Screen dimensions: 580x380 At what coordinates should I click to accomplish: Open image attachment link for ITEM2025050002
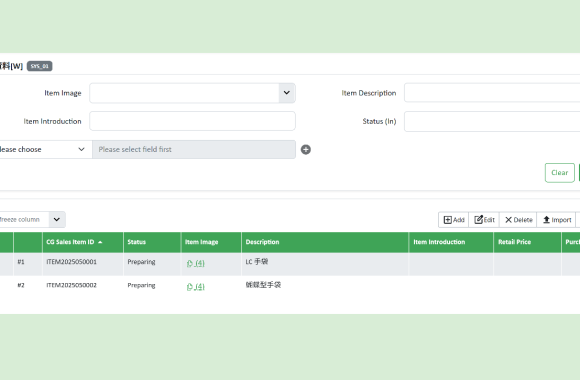(196, 287)
